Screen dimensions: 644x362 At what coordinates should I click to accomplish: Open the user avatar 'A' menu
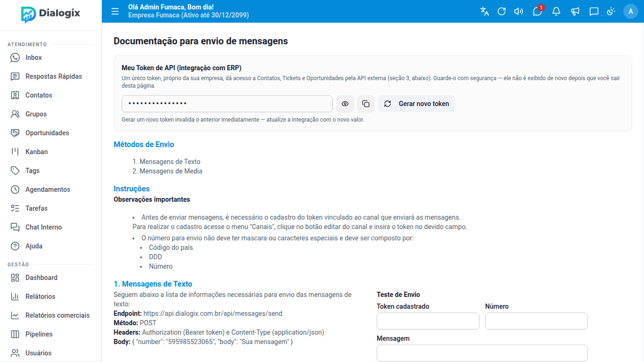[x=631, y=11]
